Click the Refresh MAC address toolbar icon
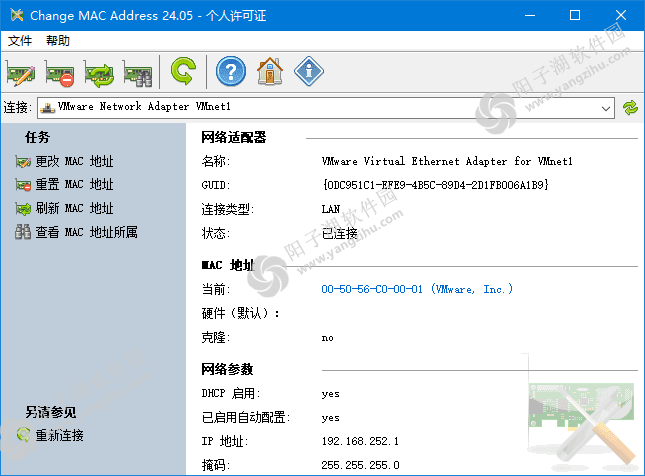The width and height of the screenshot is (645, 476). (x=99, y=74)
